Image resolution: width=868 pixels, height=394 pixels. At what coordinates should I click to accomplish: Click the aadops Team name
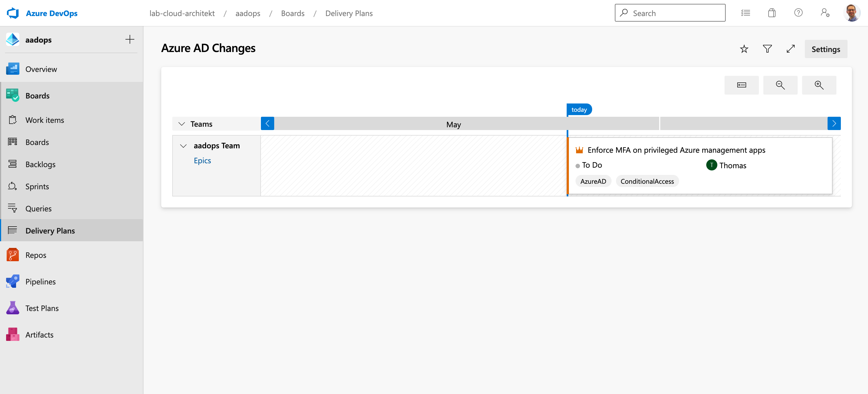(x=217, y=146)
